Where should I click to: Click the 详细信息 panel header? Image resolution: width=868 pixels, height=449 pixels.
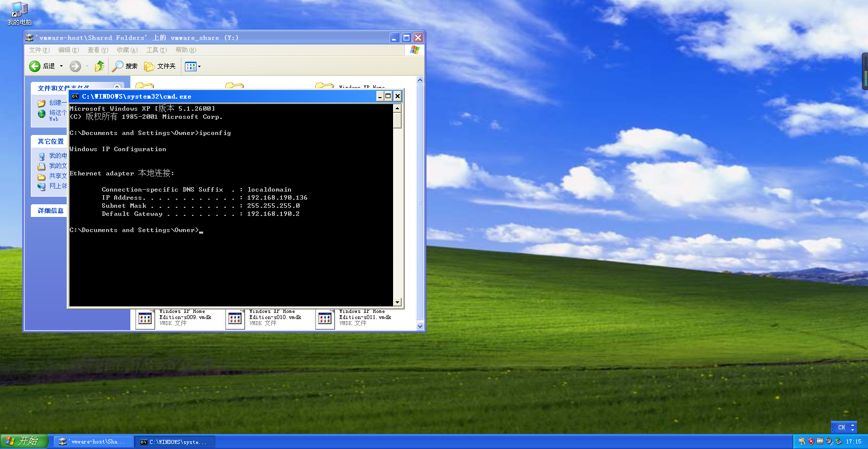click(x=49, y=211)
